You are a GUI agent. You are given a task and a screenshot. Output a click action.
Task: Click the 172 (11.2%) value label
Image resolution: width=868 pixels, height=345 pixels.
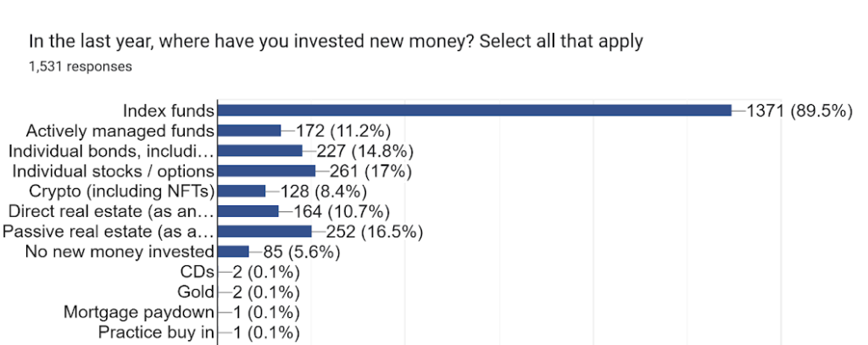[344, 131]
